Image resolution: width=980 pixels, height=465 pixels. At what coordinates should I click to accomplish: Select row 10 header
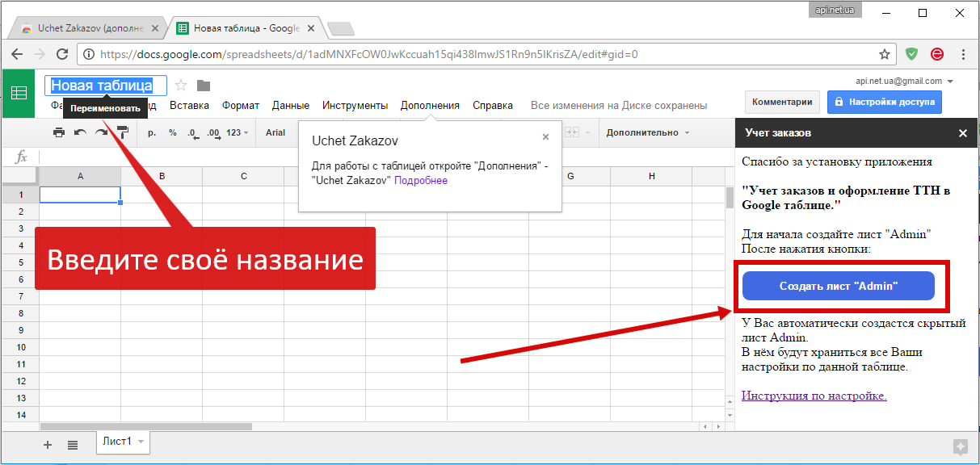coord(21,347)
